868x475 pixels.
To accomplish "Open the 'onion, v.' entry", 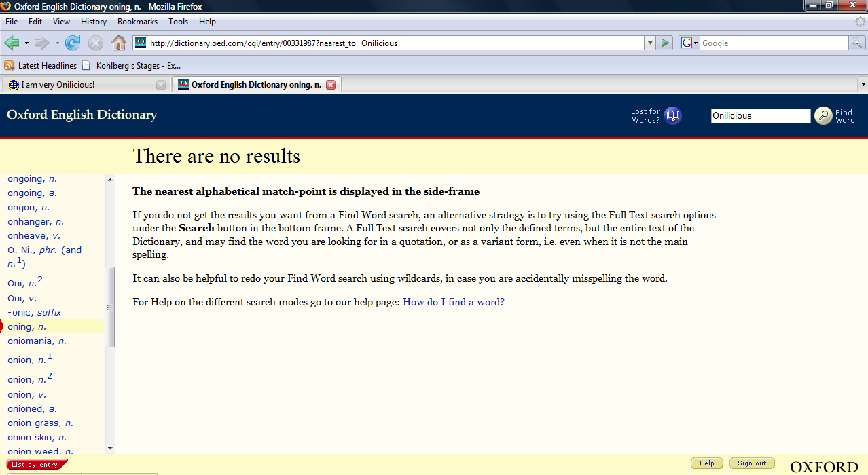I will [27, 395].
